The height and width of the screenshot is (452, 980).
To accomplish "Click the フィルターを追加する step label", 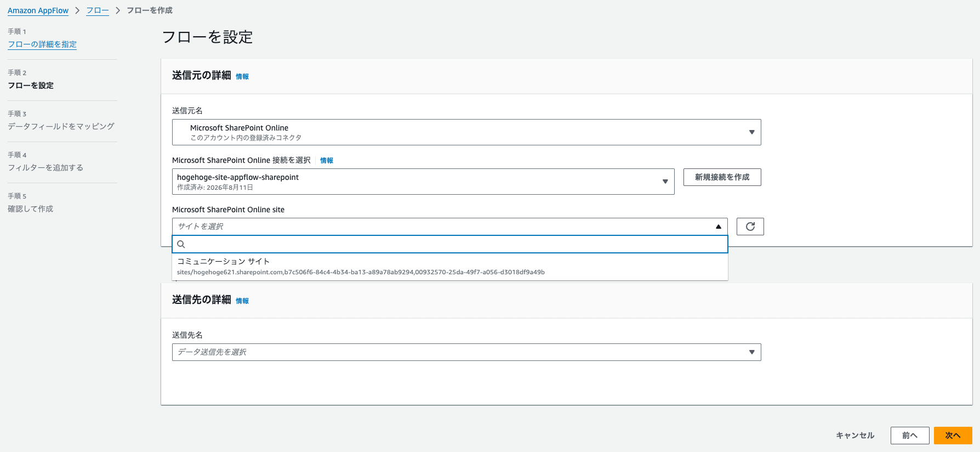I will [x=45, y=168].
